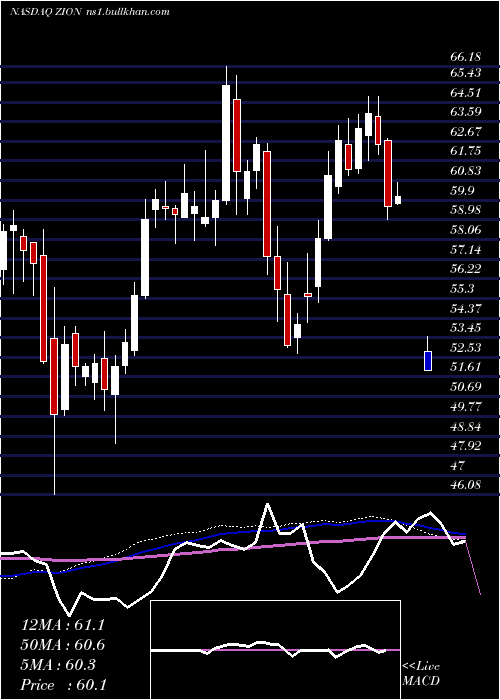The image size is (500, 700).
Task: Click inside the MACD inset chart box
Action: [x=275, y=650]
